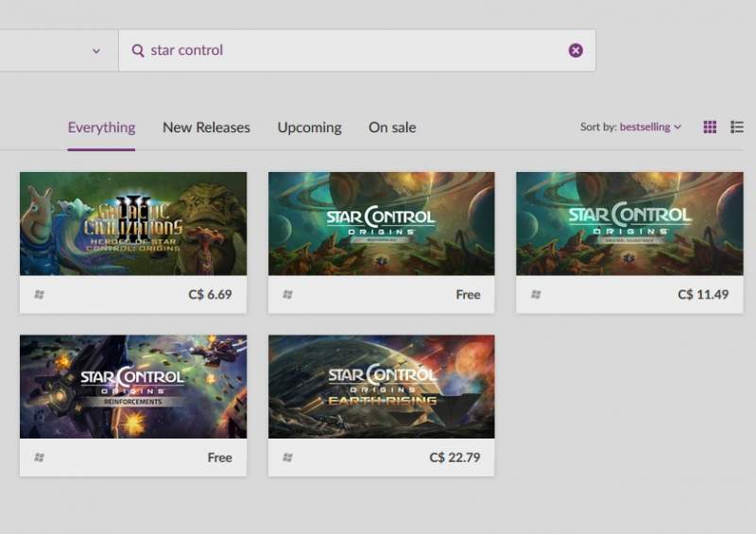Click the C$ 22.79 price
This screenshot has height=534, width=756.
tap(455, 457)
